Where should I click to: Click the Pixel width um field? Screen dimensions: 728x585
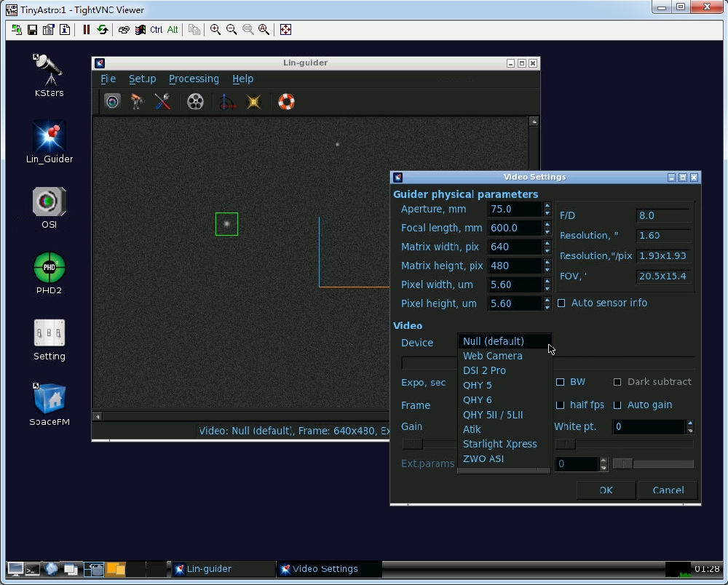click(515, 284)
